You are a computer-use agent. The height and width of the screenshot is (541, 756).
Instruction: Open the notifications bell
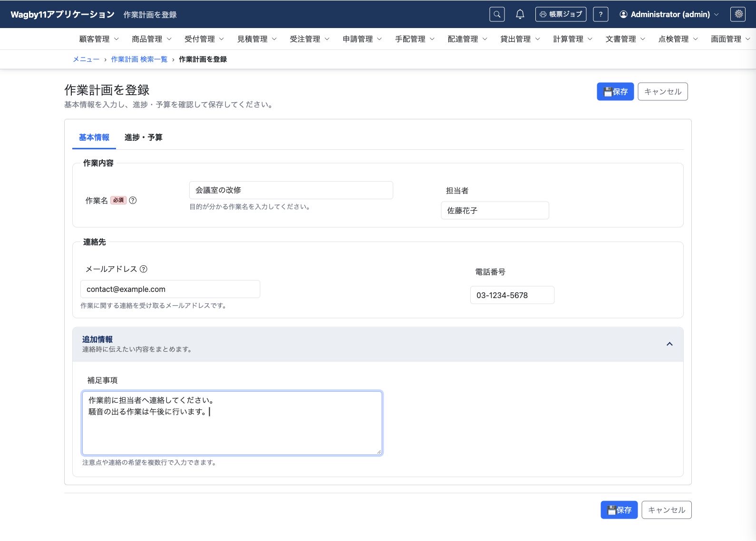pos(520,14)
